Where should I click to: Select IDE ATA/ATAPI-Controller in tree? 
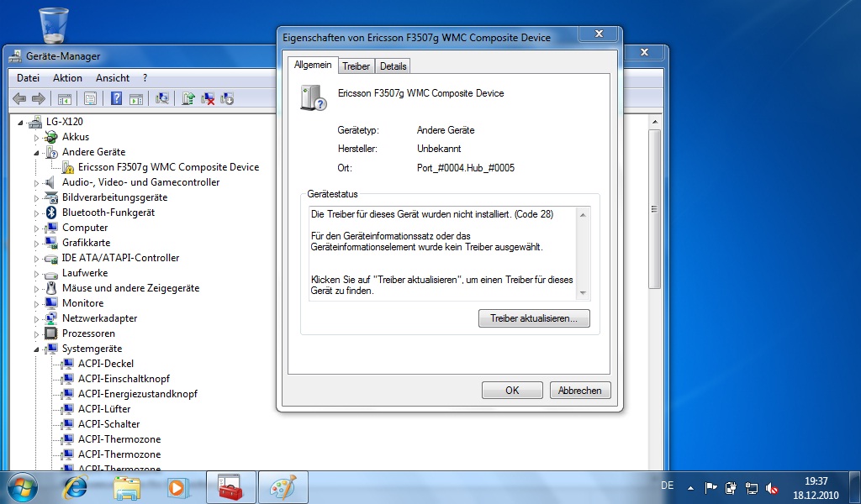pyautogui.click(x=120, y=258)
